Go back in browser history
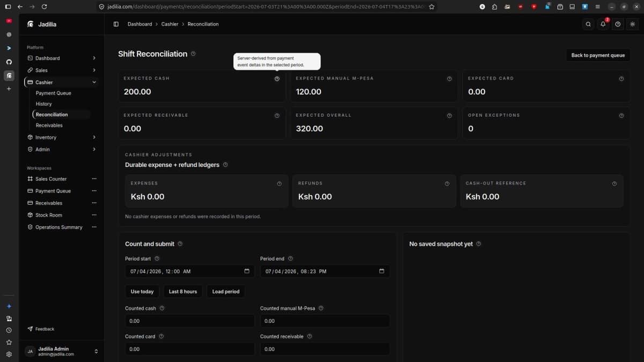The image size is (644, 362). coord(20,6)
